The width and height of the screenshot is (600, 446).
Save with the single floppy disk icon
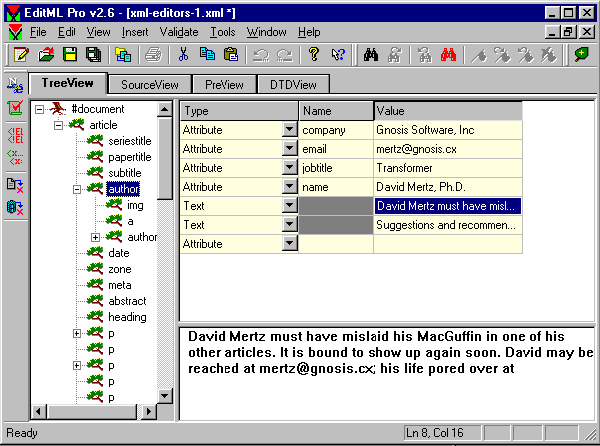click(x=70, y=54)
